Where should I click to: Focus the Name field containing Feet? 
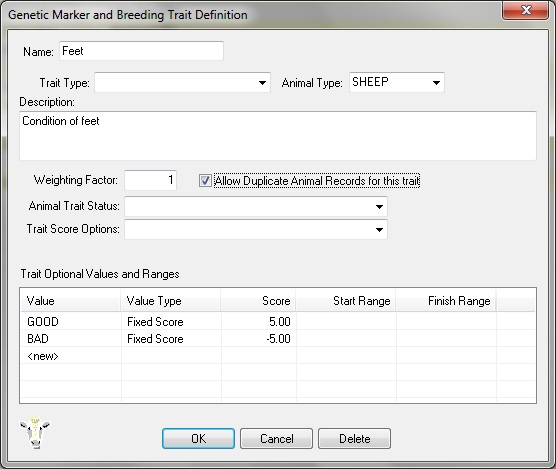tap(141, 51)
